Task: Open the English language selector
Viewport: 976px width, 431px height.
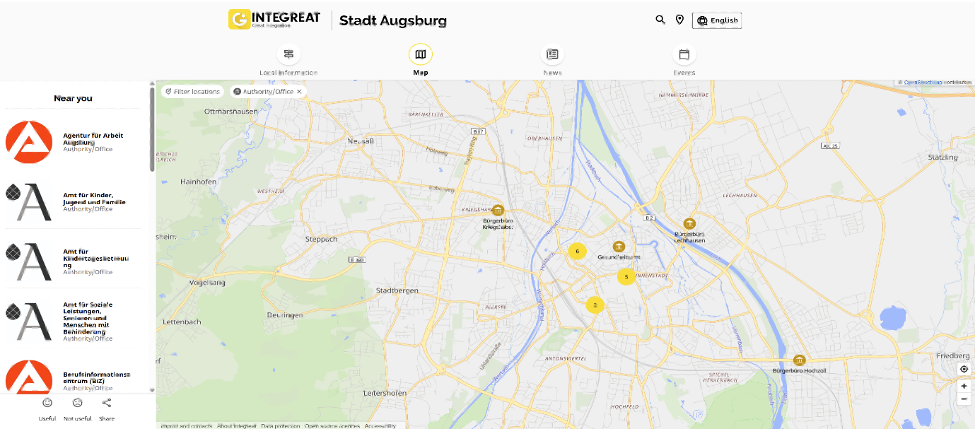Action: 717,20
